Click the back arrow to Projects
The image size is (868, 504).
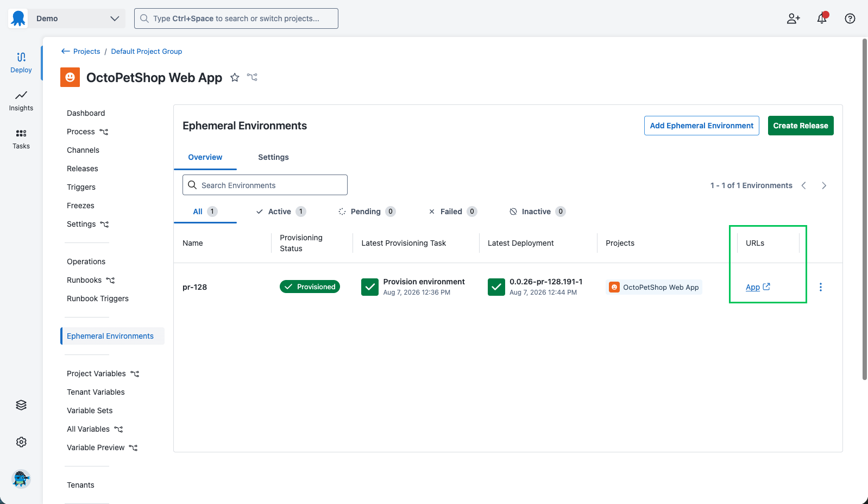[x=66, y=51]
